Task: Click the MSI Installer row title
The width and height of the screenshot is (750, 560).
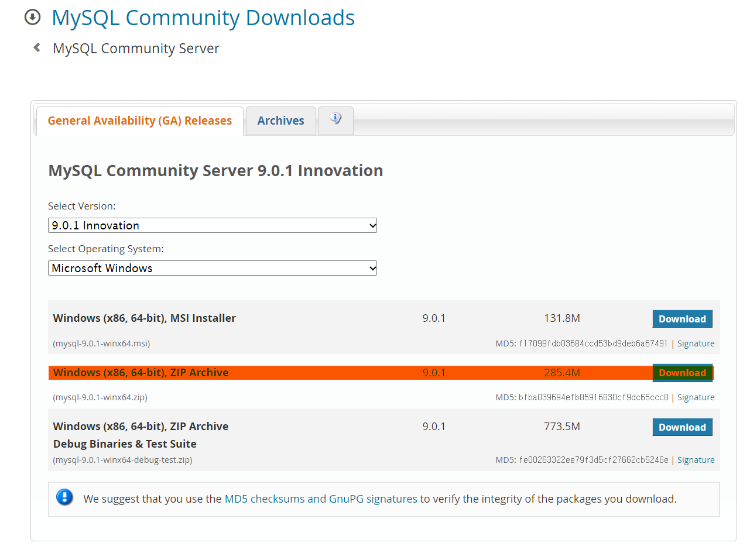Action: click(x=145, y=318)
